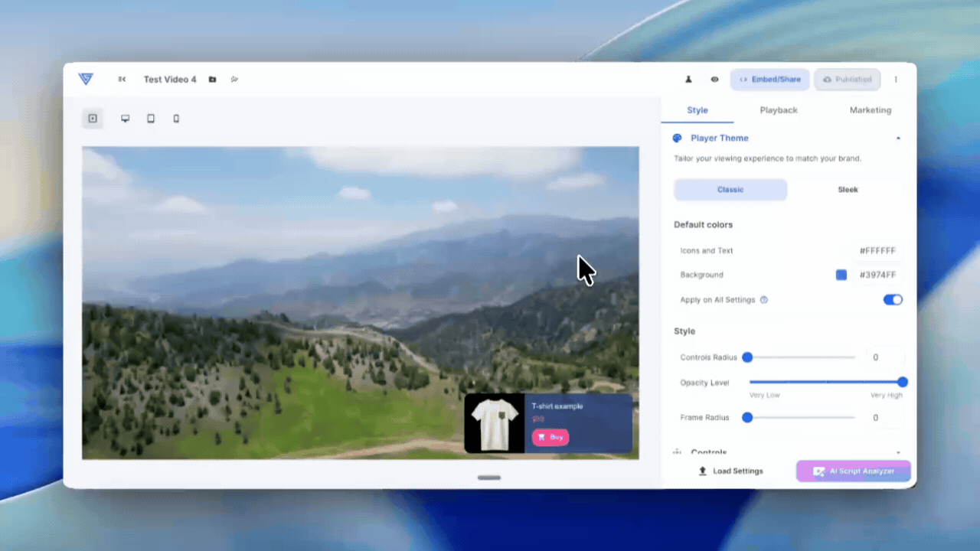Open the Playback tab
The image size is (980, 551).
[x=779, y=110]
